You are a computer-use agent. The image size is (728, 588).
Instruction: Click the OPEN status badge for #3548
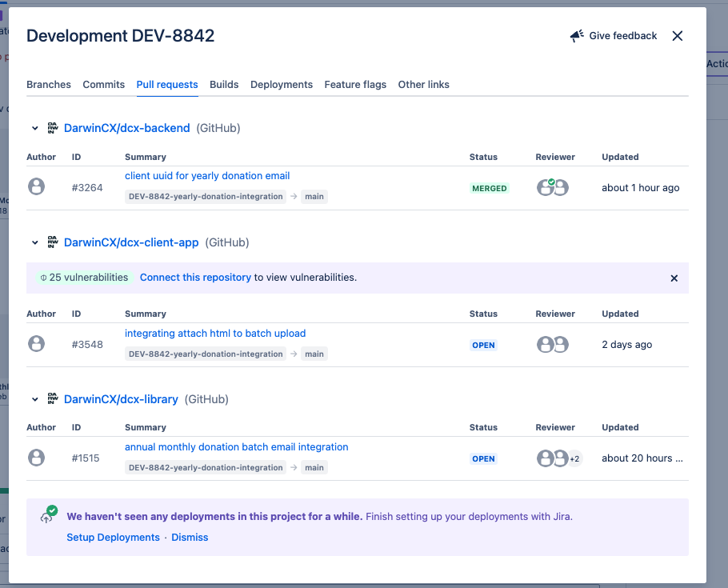[483, 345]
